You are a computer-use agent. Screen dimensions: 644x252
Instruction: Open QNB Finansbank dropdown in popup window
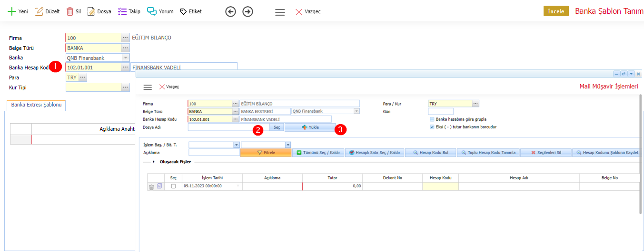click(357, 111)
